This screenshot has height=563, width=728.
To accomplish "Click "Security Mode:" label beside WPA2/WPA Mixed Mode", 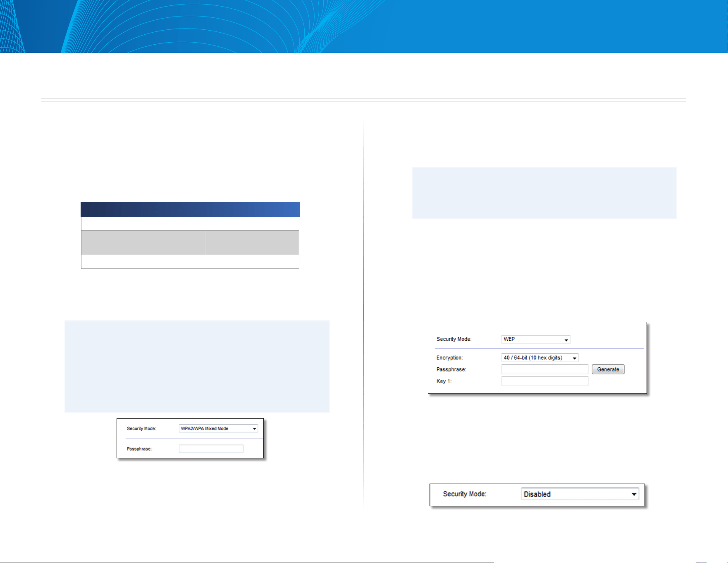I will (x=141, y=429).
